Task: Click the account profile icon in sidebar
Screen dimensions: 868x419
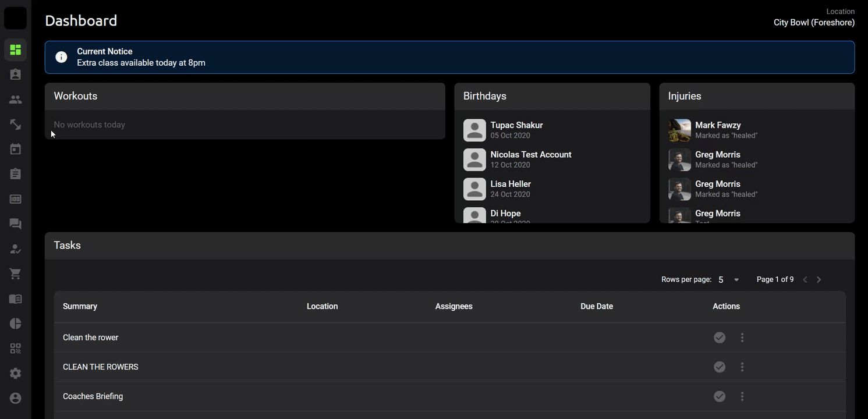Action: coord(15,398)
